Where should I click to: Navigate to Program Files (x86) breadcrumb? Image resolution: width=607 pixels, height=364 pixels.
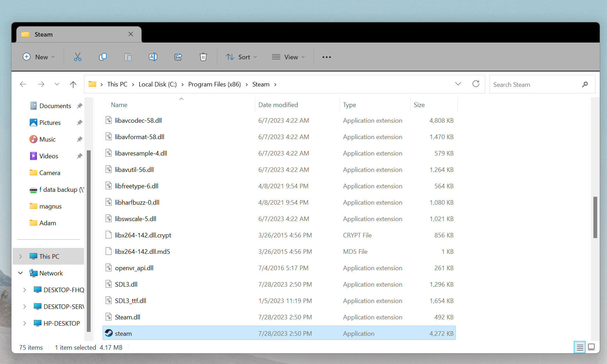pyautogui.click(x=214, y=84)
